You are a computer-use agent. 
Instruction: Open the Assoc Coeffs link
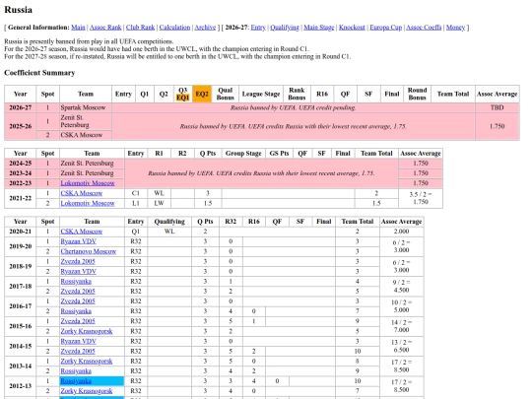tap(424, 28)
